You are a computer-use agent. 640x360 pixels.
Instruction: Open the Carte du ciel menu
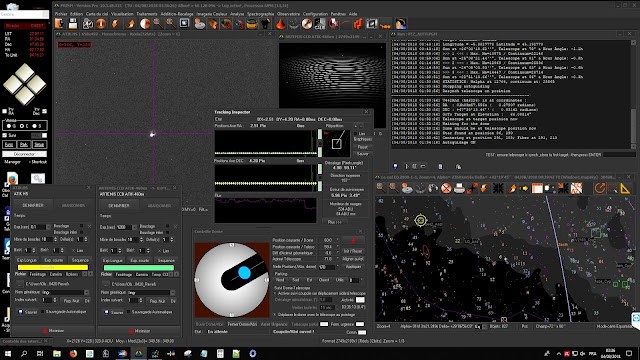97,14
